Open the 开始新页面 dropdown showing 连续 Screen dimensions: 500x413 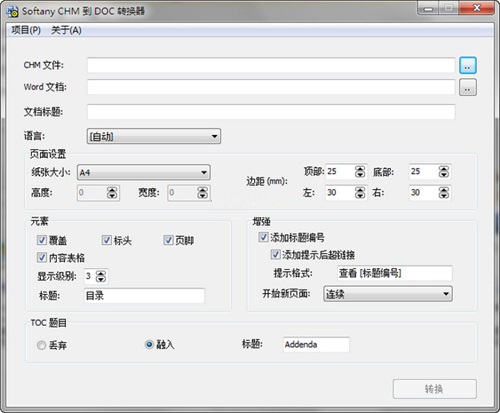(x=388, y=294)
